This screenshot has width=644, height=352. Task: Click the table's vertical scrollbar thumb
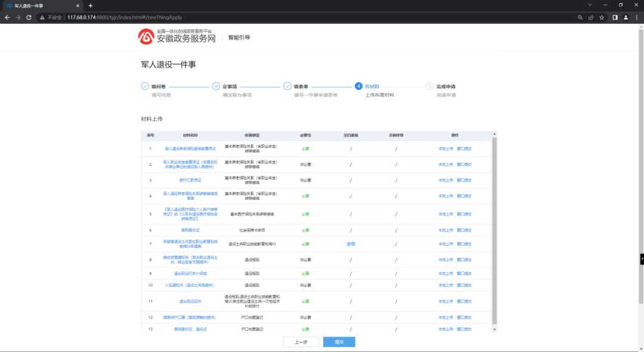[494, 231]
